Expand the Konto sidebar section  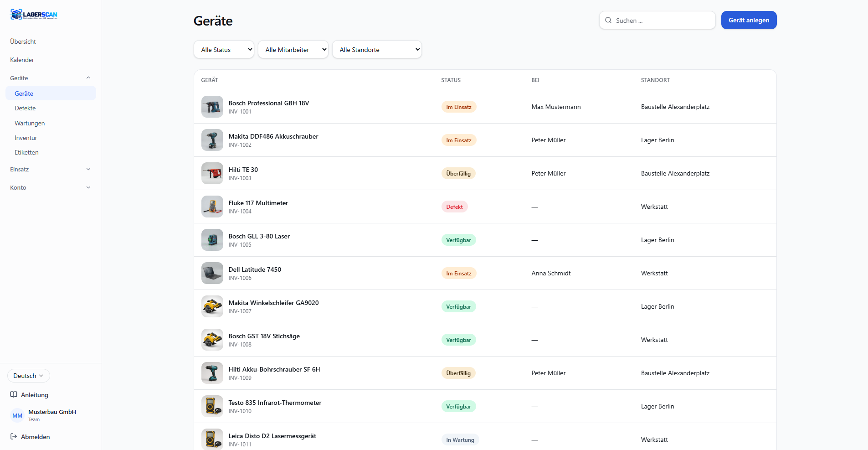pyautogui.click(x=51, y=187)
